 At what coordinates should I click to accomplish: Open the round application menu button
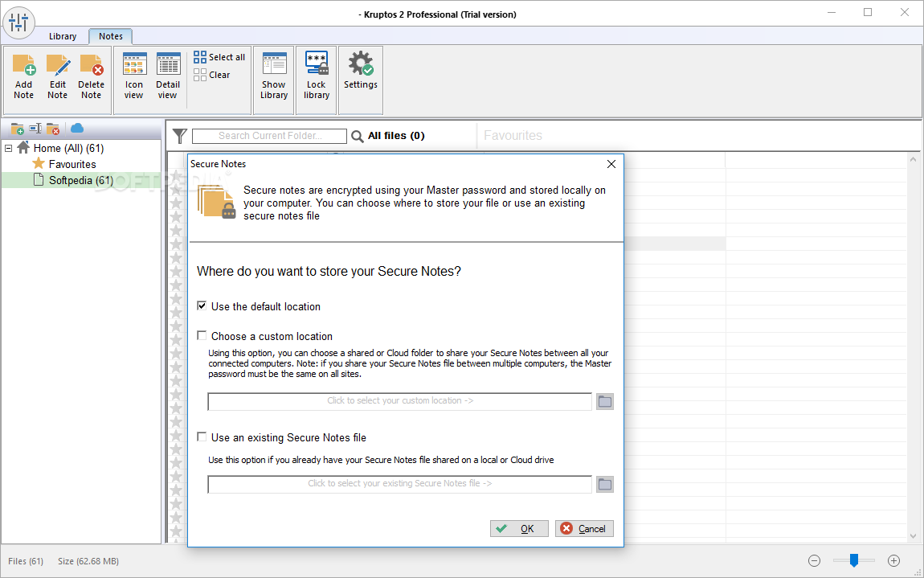point(18,23)
